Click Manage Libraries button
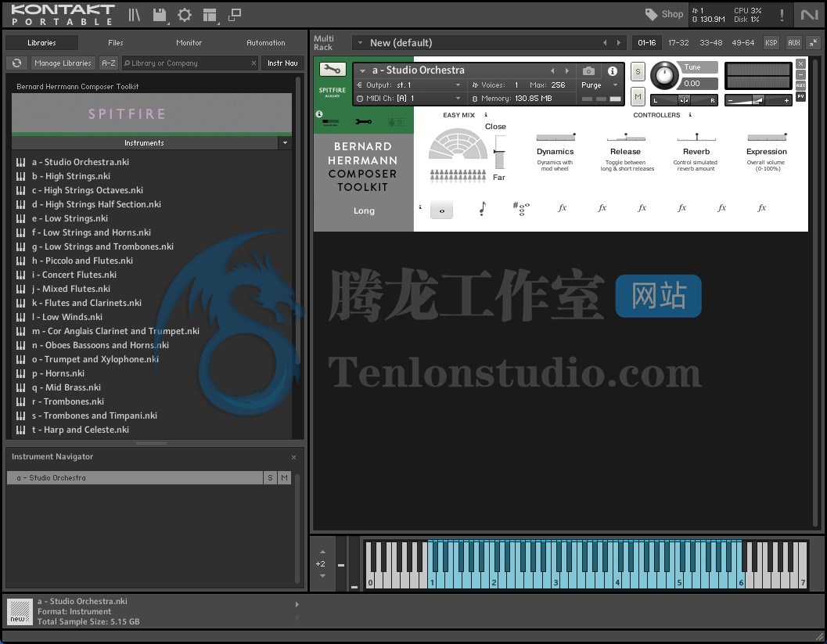 tap(63, 63)
